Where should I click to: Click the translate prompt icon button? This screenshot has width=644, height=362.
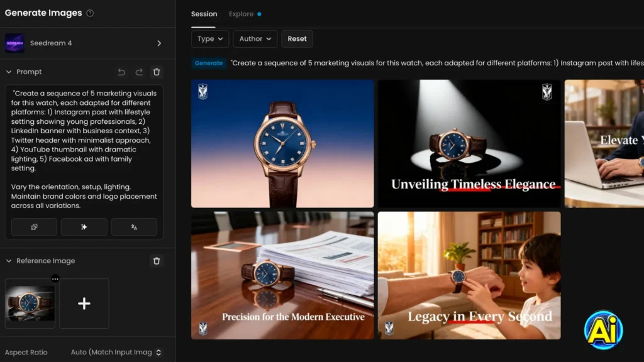point(134,227)
